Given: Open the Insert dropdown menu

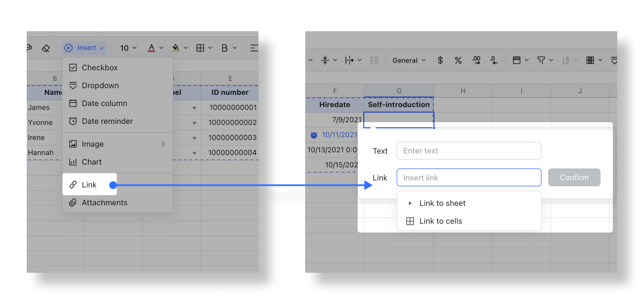Looking at the screenshot, I should pyautogui.click(x=84, y=48).
